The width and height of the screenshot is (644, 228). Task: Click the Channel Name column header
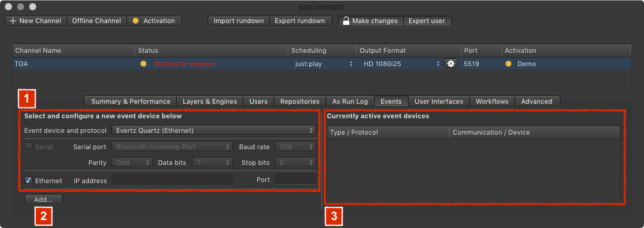73,50
